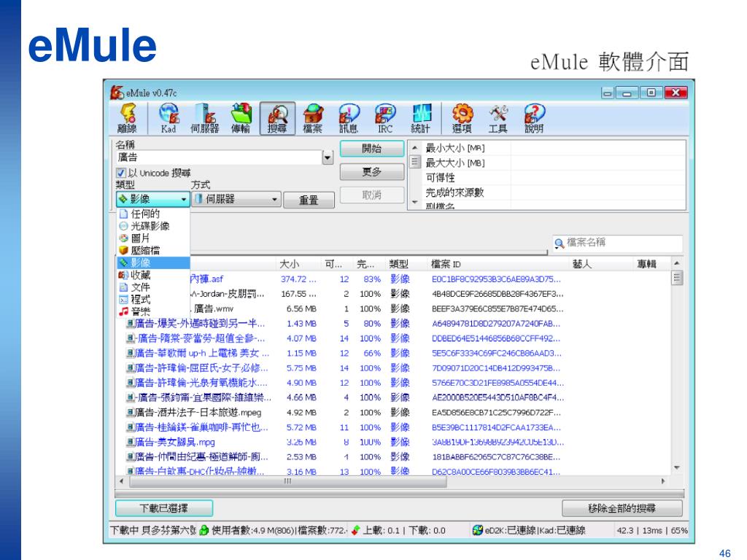
Task: Choose 光碟影像 in the type list
Action: click(153, 226)
